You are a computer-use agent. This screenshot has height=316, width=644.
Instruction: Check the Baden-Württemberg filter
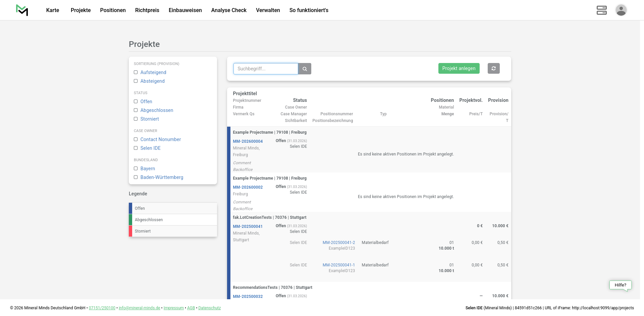pos(136,177)
